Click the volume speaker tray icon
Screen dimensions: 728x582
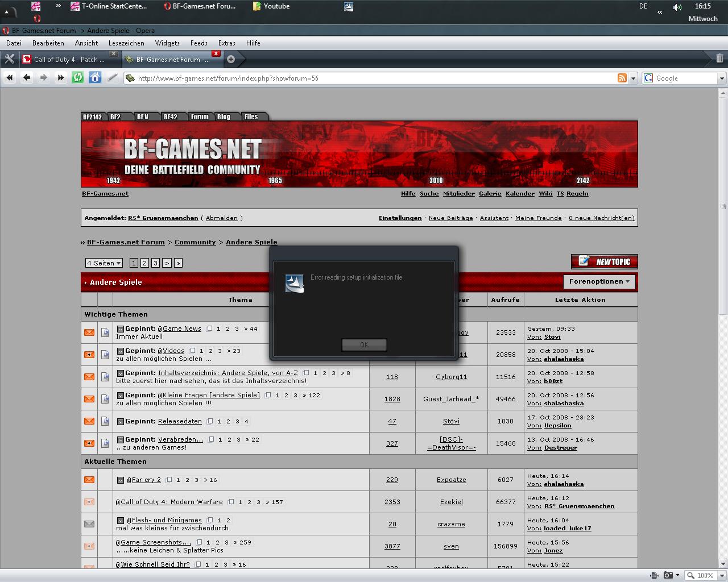point(677,7)
